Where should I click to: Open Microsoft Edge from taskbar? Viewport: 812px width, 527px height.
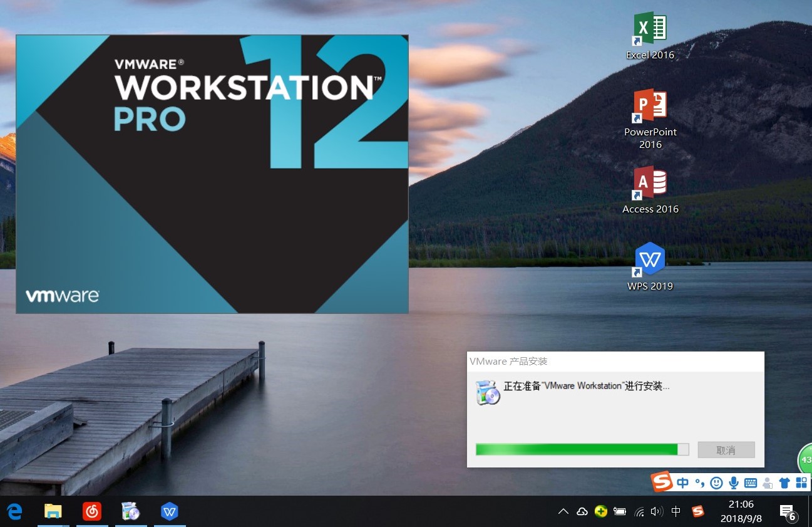coord(14,511)
